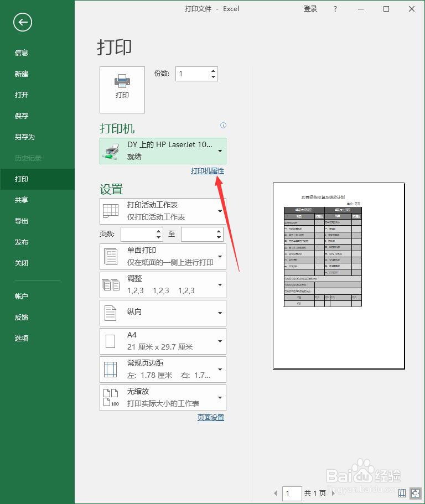Toggle the zoom to page icon

click(x=416, y=493)
